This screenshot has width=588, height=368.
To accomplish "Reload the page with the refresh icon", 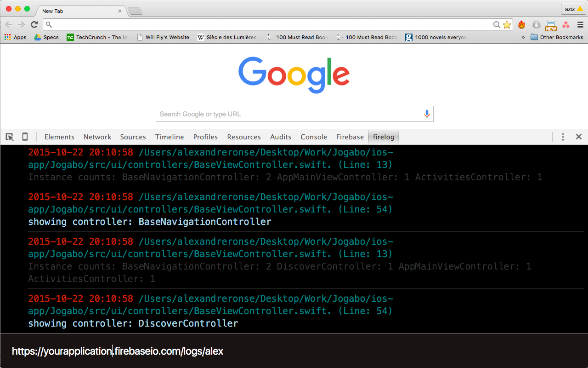I will pyautogui.click(x=34, y=25).
